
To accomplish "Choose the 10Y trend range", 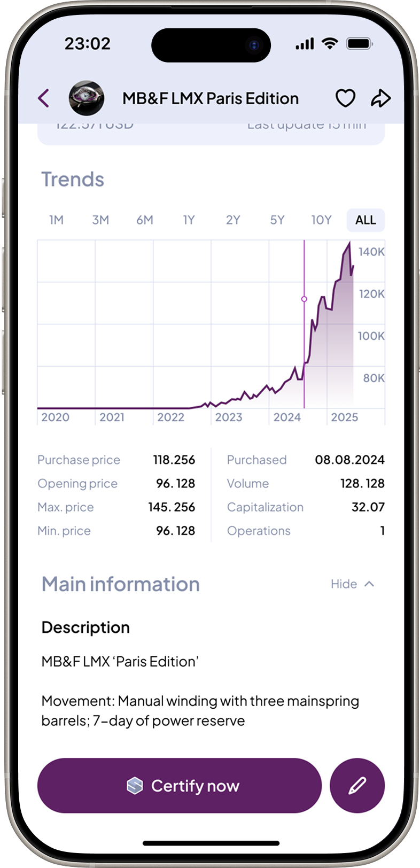I will click(321, 220).
